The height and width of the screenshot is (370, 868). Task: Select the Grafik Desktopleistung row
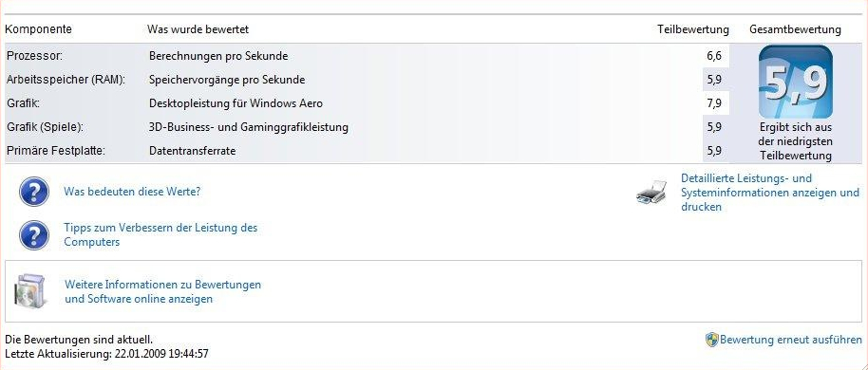(x=367, y=103)
